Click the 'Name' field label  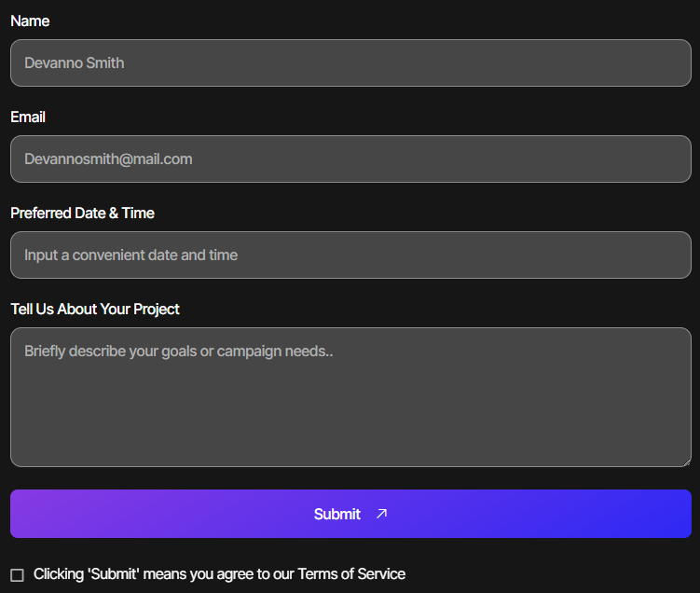coord(30,21)
